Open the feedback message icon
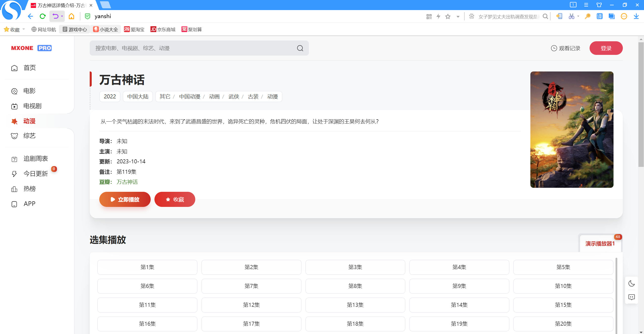Screen dimensions: 644x334 (631, 297)
